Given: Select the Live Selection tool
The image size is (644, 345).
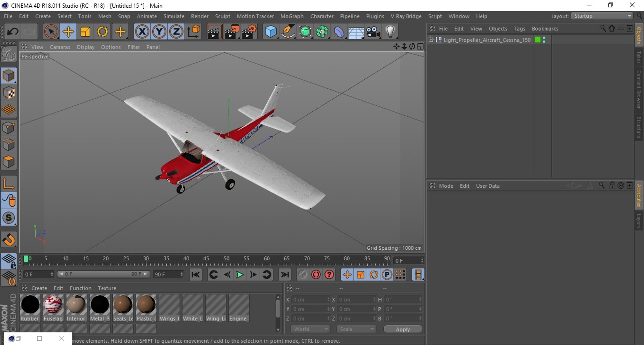Looking at the screenshot, I should [51, 32].
